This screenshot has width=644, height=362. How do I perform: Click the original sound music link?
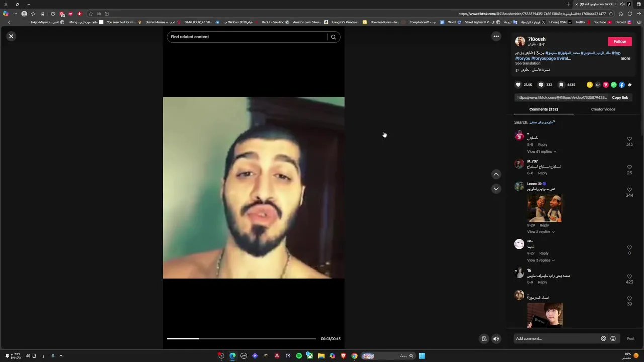click(533, 70)
